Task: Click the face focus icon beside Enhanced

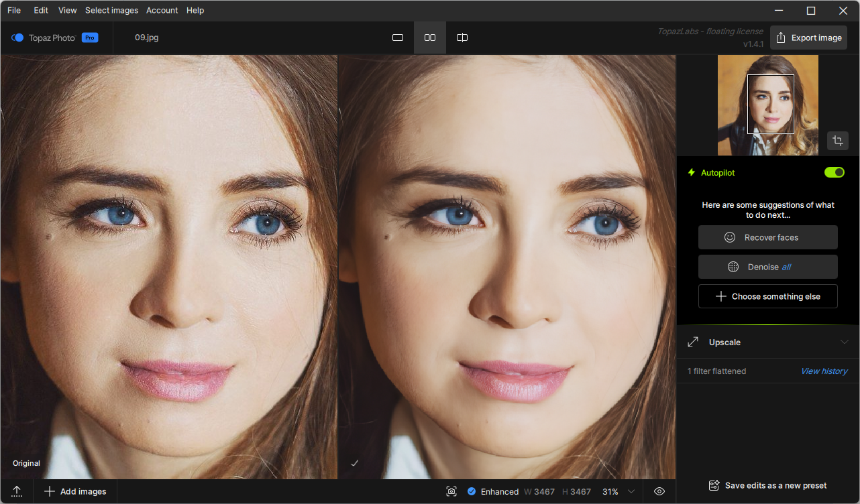Action: (x=451, y=492)
